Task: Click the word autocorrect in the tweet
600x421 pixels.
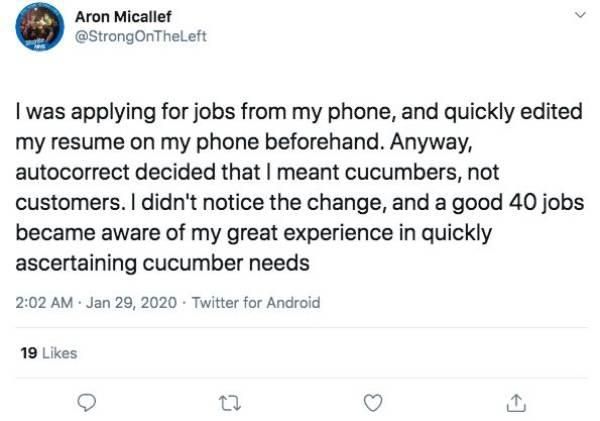Action: (72, 172)
